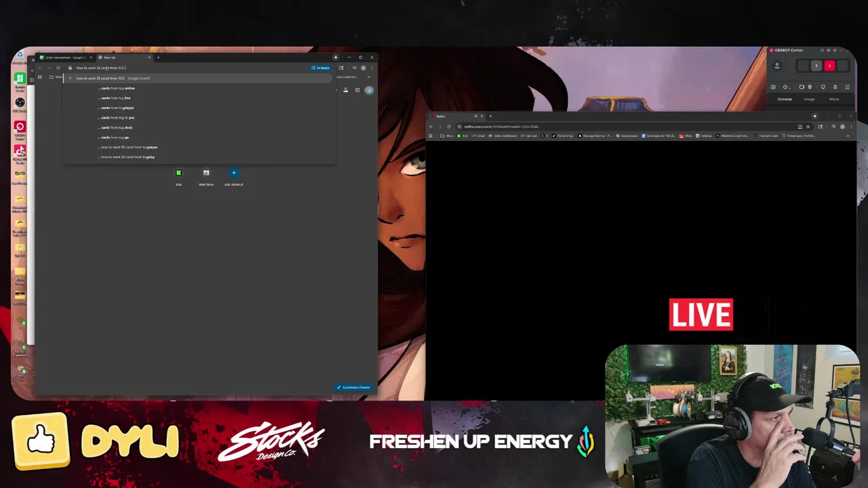Select camera preset 2 in OBSBOT Center
The height and width of the screenshot is (488, 868).
(x=816, y=66)
